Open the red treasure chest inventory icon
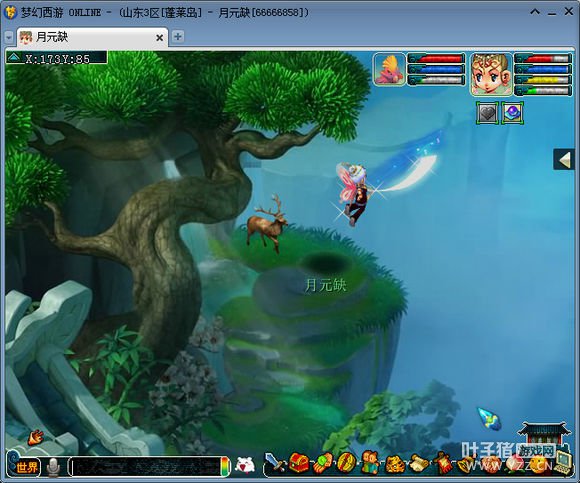 pos(299,463)
